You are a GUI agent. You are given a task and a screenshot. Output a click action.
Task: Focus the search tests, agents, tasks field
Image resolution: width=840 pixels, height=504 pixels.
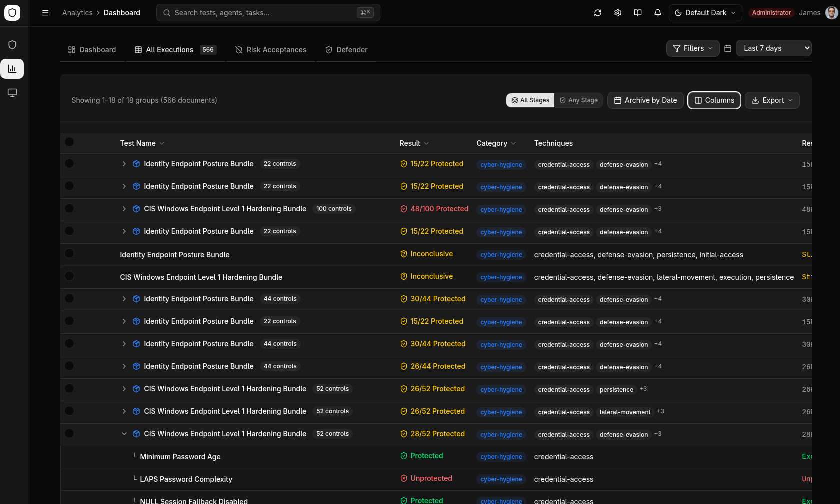point(268,13)
